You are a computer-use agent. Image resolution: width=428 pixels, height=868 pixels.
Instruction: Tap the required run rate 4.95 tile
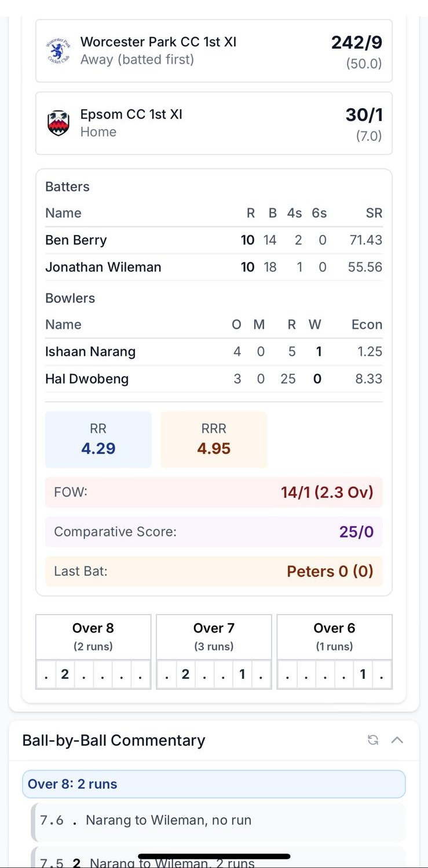(x=214, y=440)
